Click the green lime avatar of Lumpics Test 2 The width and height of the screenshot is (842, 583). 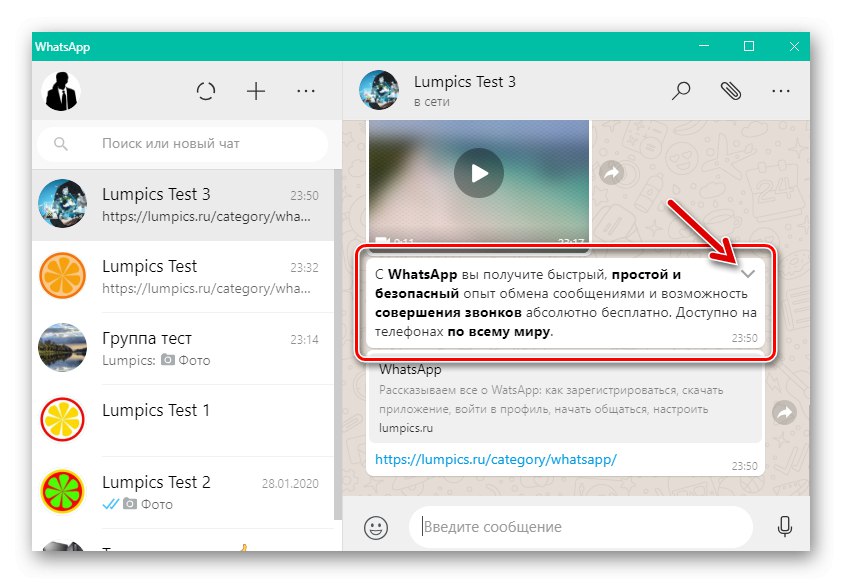(62, 492)
